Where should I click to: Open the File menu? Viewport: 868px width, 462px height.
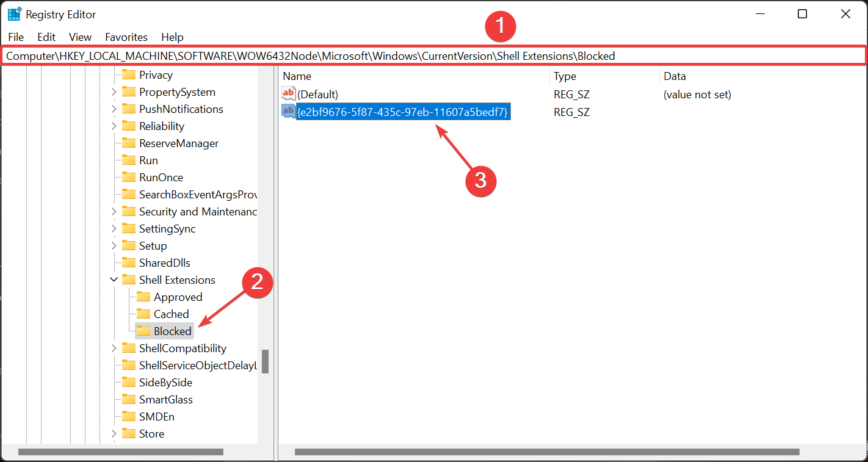[x=16, y=37]
